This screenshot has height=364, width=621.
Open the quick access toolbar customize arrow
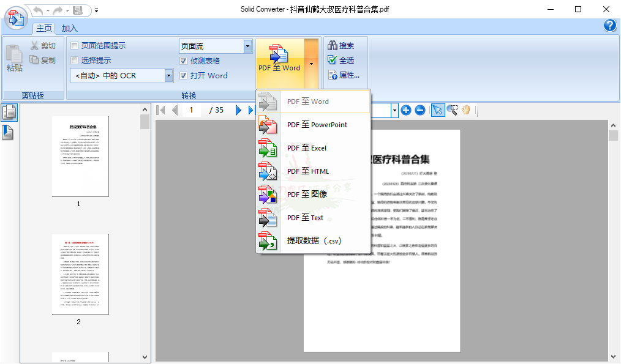(96, 10)
